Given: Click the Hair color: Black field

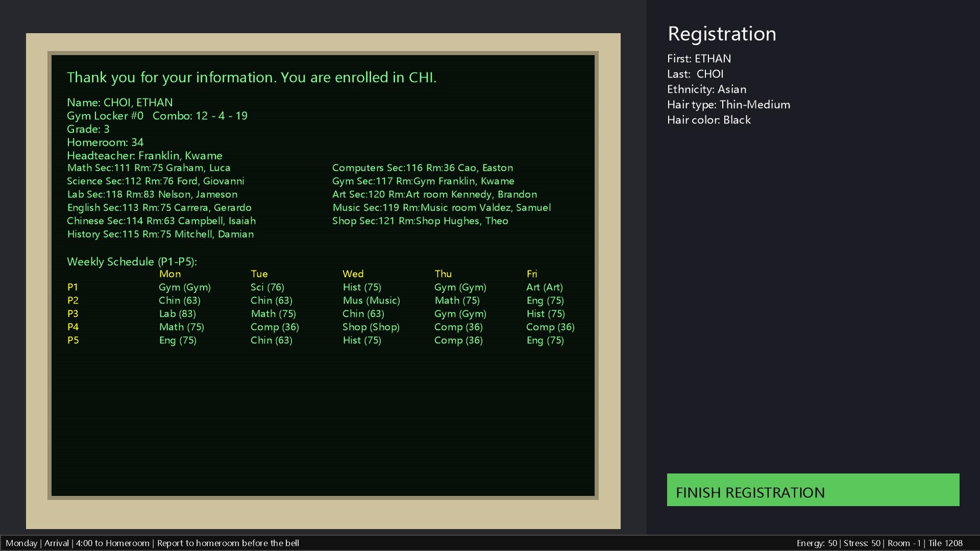Looking at the screenshot, I should pyautogui.click(x=709, y=120).
